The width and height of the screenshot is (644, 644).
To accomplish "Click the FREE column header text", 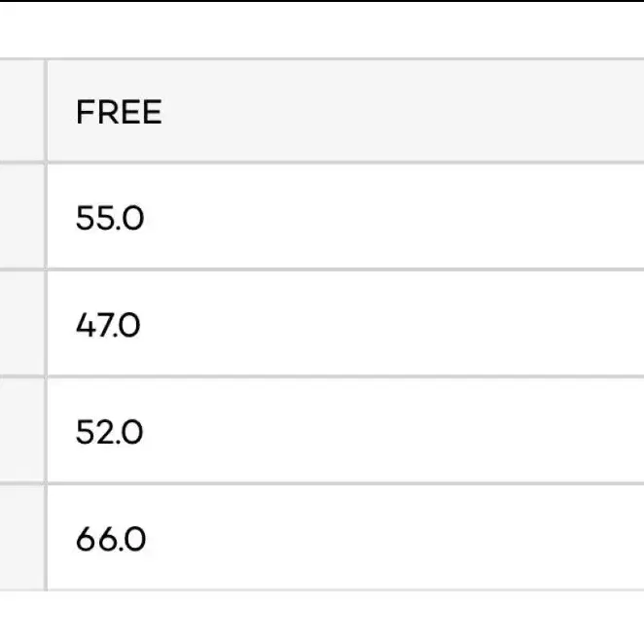I will pyautogui.click(x=119, y=112).
